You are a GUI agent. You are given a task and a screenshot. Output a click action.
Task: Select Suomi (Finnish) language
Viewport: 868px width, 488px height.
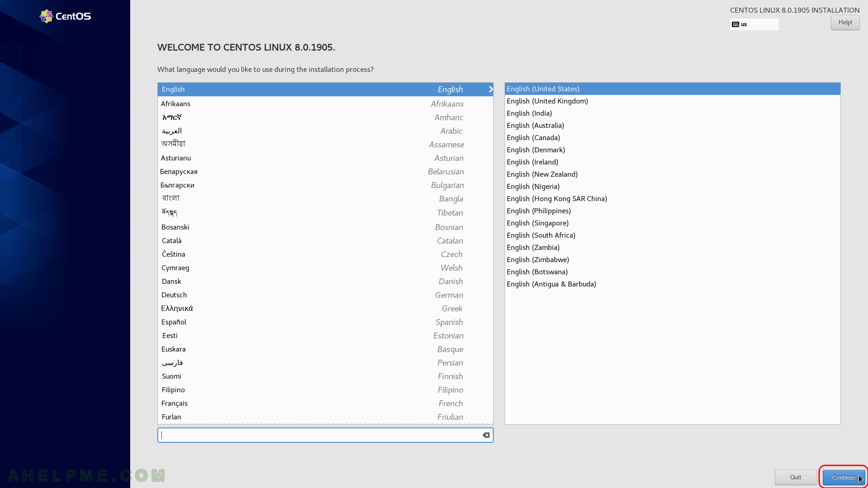coord(325,376)
